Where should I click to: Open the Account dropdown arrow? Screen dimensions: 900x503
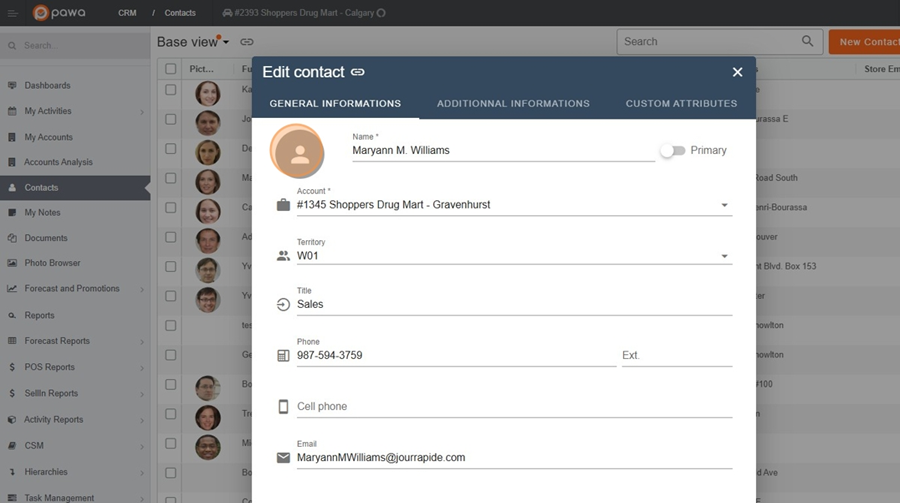coord(724,205)
